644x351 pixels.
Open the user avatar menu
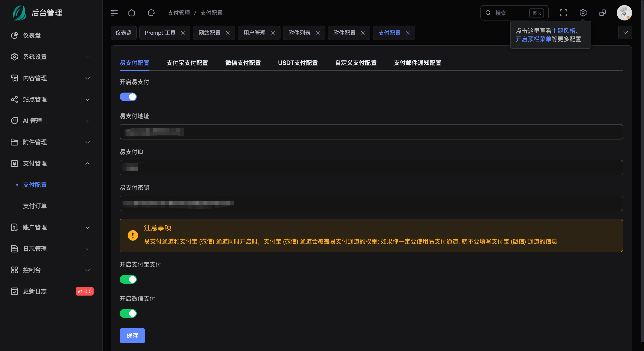pyautogui.click(x=624, y=13)
